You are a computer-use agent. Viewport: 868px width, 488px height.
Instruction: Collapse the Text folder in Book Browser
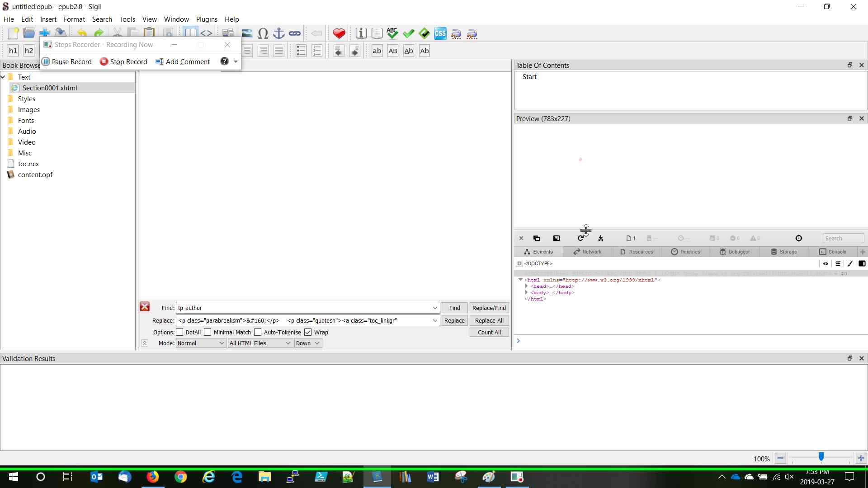click(x=3, y=77)
